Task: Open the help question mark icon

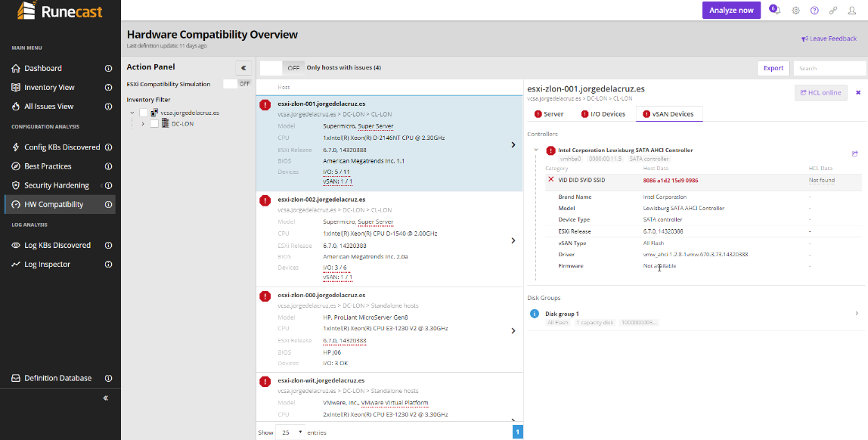Action: pos(814,11)
